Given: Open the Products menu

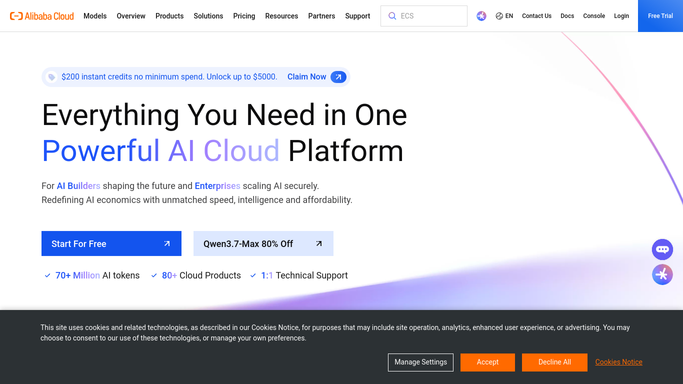Looking at the screenshot, I should (x=169, y=16).
